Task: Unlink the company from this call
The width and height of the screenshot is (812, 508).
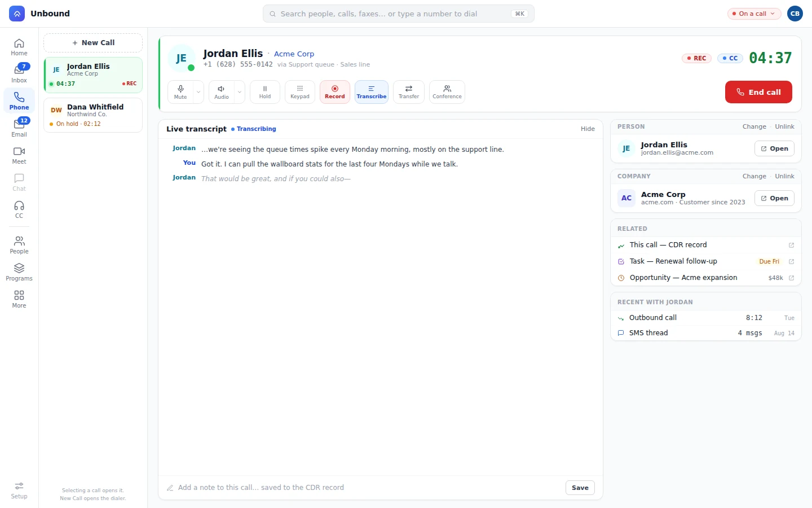Action: pyautogui.click(x=784, y=176)
